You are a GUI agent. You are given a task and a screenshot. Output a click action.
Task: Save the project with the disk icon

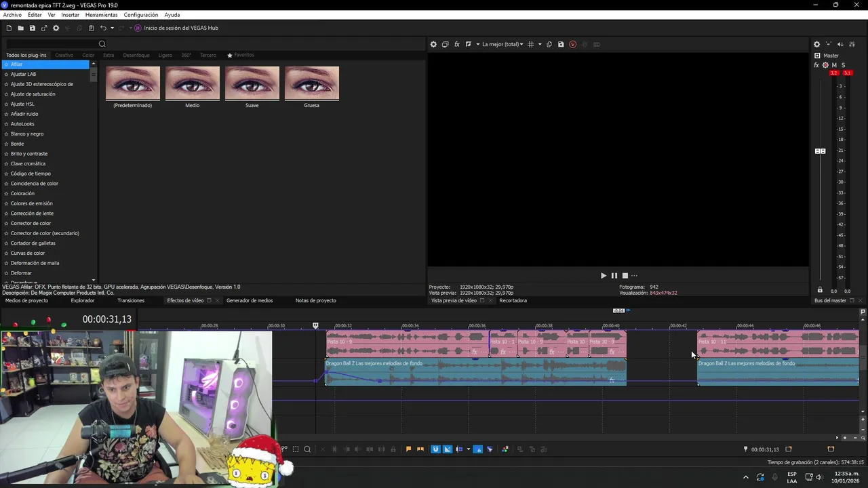coord(32,28)
